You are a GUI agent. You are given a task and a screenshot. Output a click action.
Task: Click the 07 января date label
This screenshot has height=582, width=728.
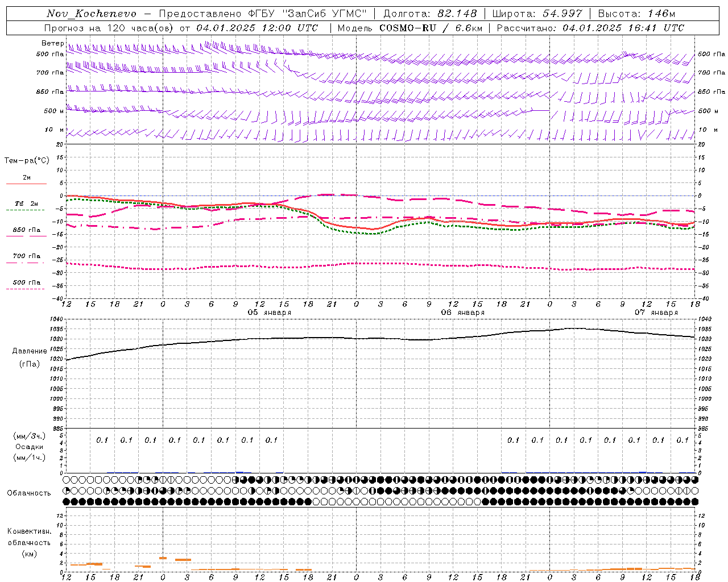[656, 313]
